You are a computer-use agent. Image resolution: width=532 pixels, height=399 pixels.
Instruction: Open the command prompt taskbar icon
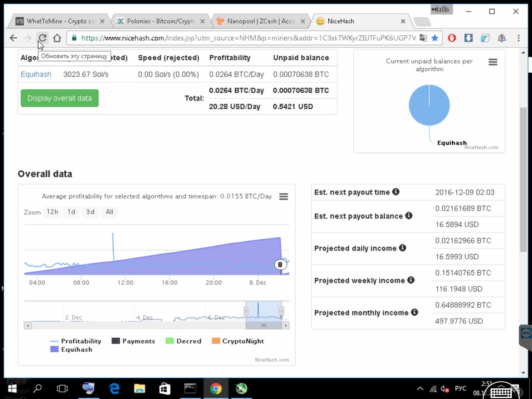point(190,389)
